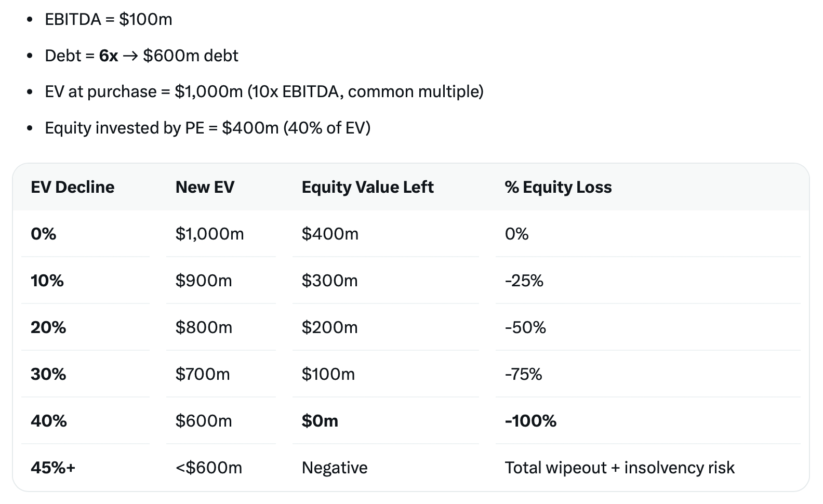Click the $700m New EV cell
This screenshot has height=504, width=823.
pyautogui.click(x=203, y=374)
